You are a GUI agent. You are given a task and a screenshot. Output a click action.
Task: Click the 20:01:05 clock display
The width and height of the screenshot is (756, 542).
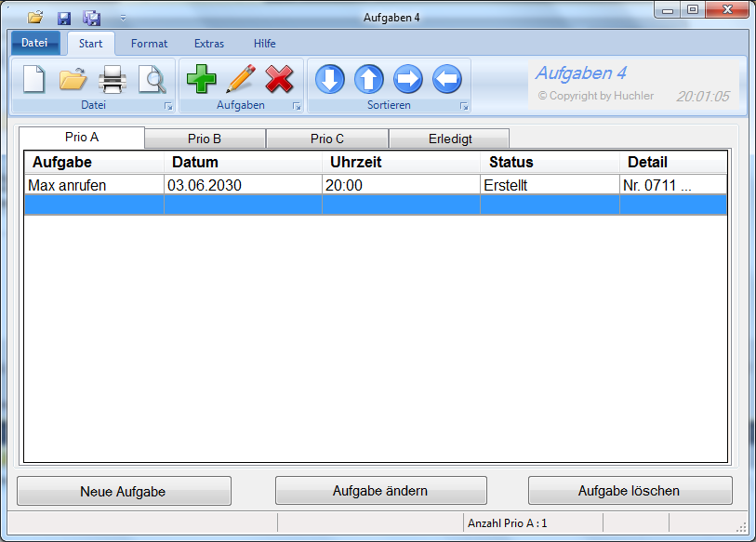point(703,97)
